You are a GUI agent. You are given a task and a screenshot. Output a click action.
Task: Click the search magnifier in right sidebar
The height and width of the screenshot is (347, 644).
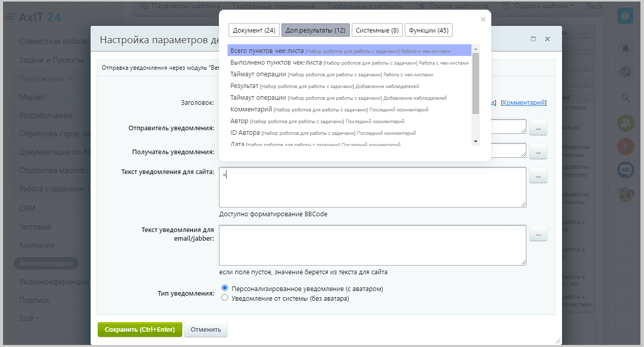tap(625, 98)
